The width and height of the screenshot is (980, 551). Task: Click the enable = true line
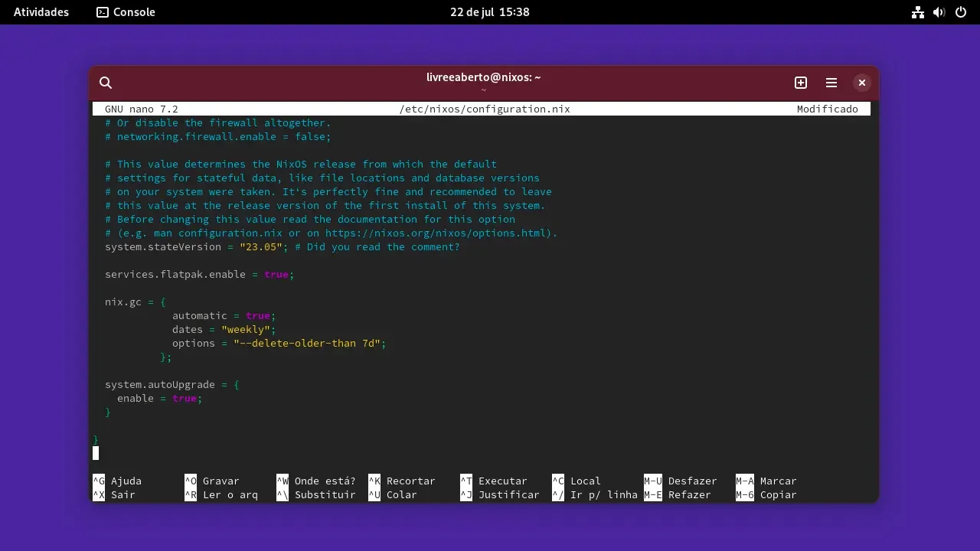click(159, 399)
